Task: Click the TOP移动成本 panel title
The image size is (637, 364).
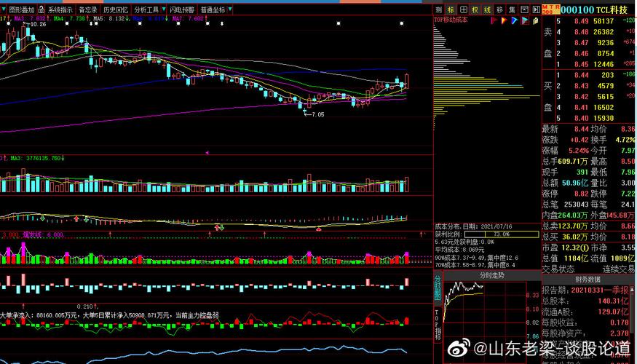Action: [x=451, y=19]
